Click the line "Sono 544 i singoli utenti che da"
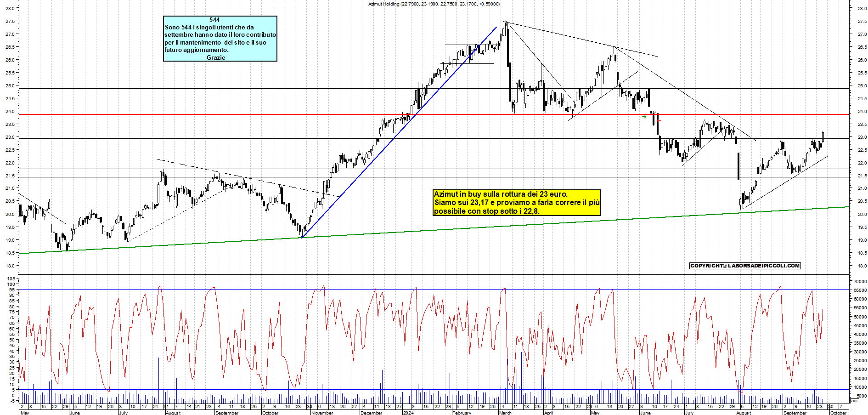Viewport: 868px width, 415px height. pos(209,28)
